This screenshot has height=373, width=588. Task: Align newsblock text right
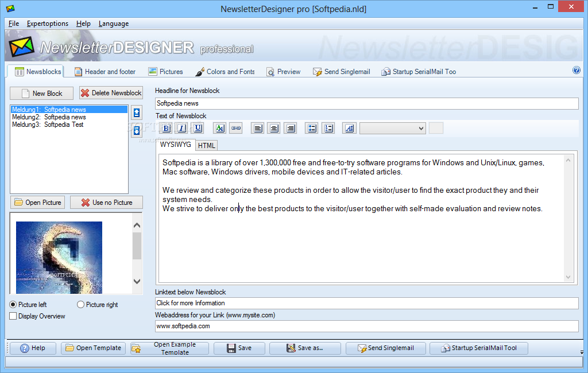(x=290, y=129)
